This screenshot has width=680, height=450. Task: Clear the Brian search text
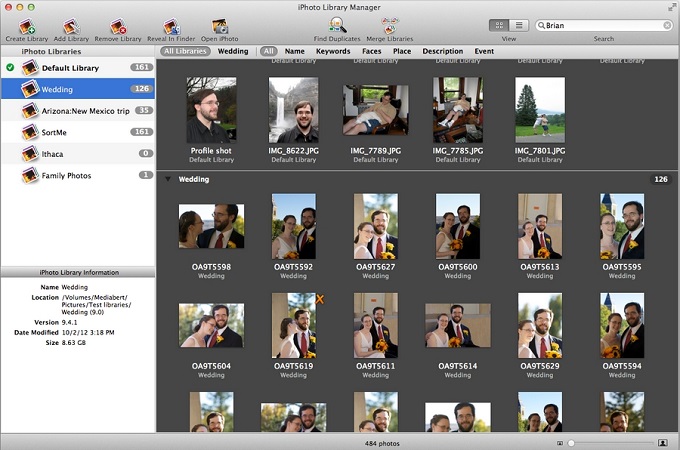667,26
